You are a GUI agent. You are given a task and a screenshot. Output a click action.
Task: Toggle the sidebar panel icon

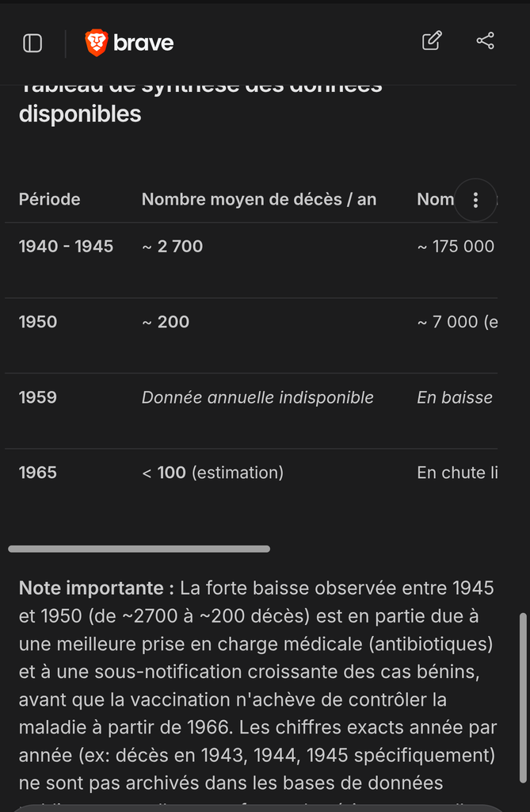[x=32, y=43]
